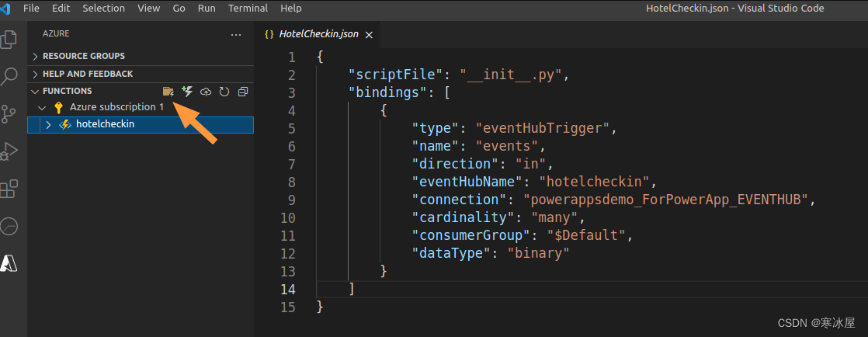The height and width of the screenshot is (337, 868).
Task: Click the "in" direction value
Action: [x=531, y=165]
